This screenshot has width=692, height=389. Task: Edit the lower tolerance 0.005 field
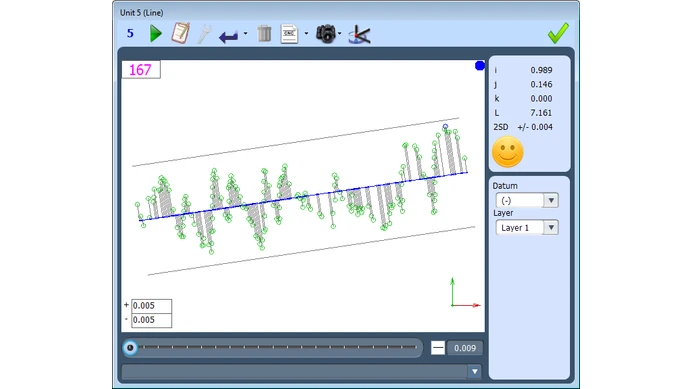click(151, 320)
